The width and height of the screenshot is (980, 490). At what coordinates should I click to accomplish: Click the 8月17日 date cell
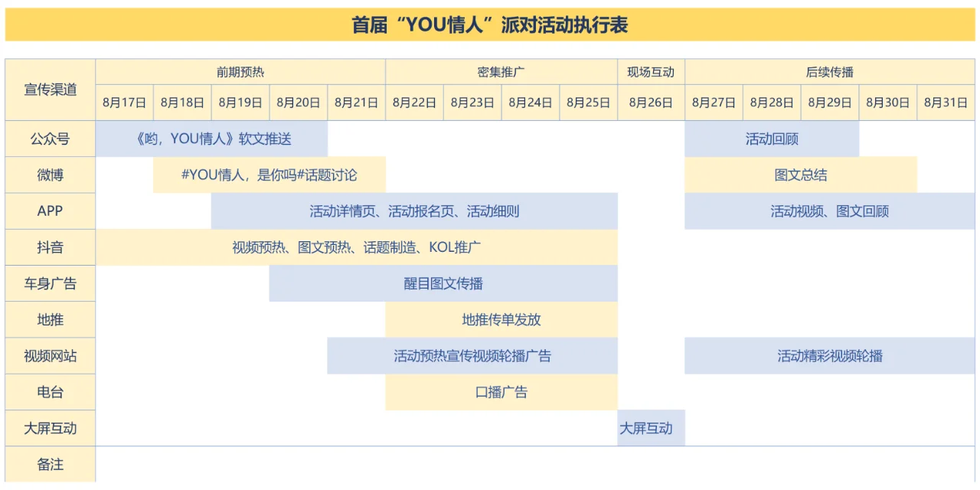click(x=124, y=103)
